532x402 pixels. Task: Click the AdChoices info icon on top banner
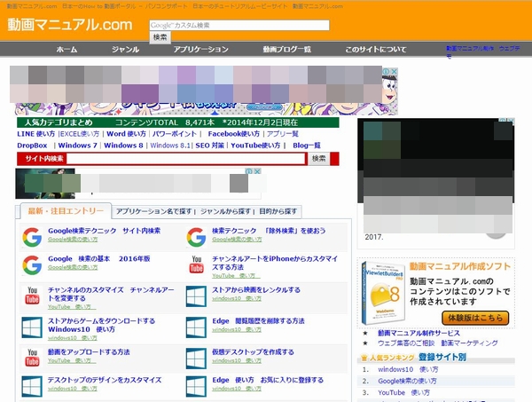tap(386, 71)
